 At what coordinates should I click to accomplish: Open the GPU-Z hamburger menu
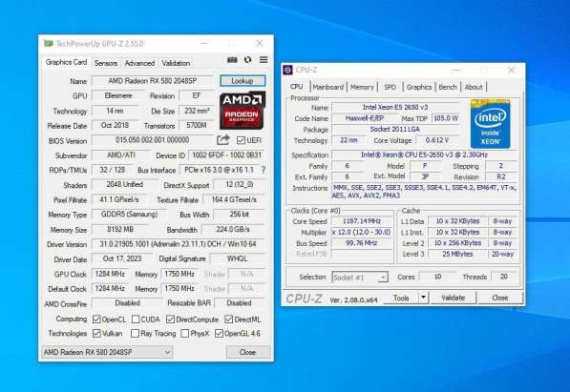point(264,59)
